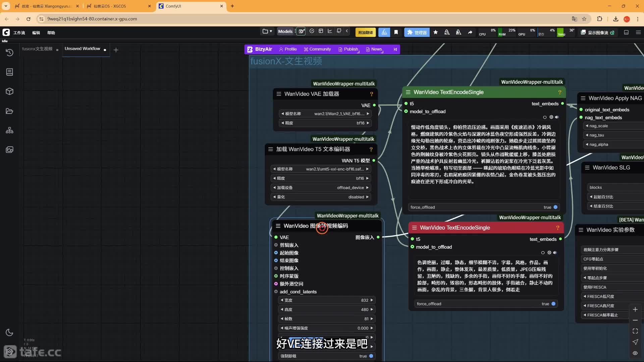Click 管理器 manager button

(417, 32)
